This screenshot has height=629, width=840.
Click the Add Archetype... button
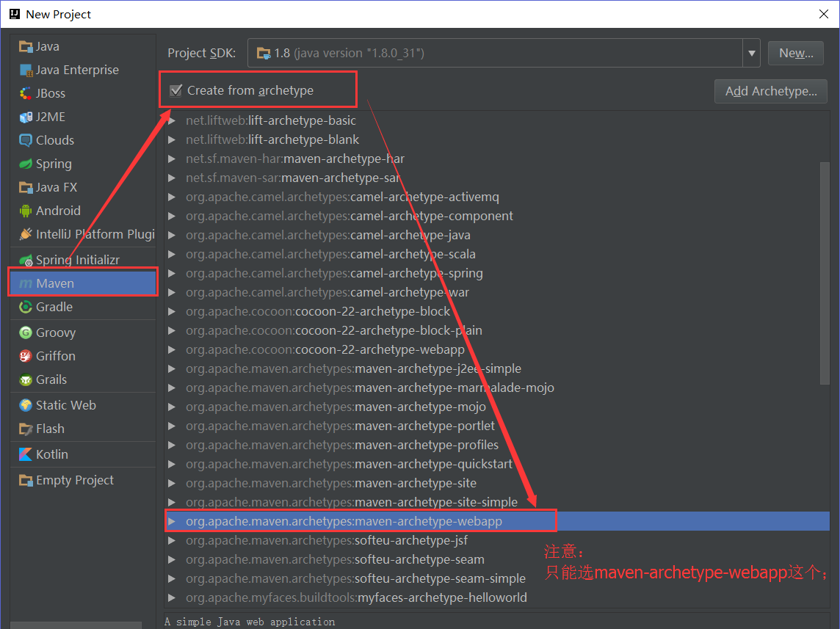click(771, 92)
